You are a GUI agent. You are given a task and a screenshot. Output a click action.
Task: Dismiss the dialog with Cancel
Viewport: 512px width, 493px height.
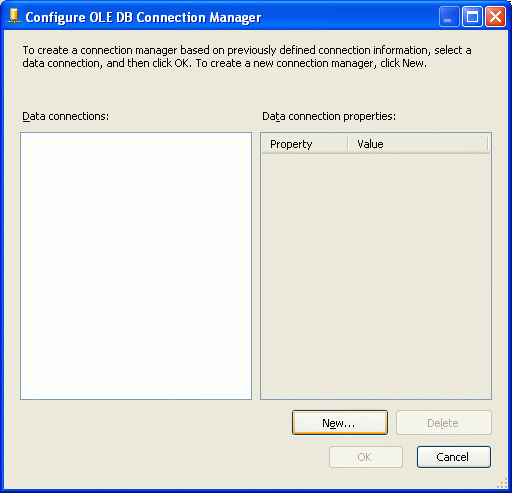[x=454, y=457]
